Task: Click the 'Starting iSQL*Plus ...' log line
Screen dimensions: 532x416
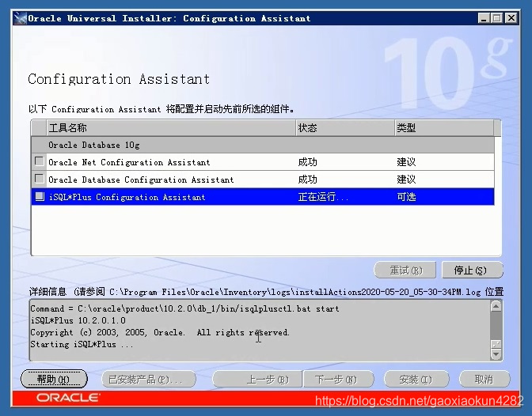Action: (x=82, y=345)
